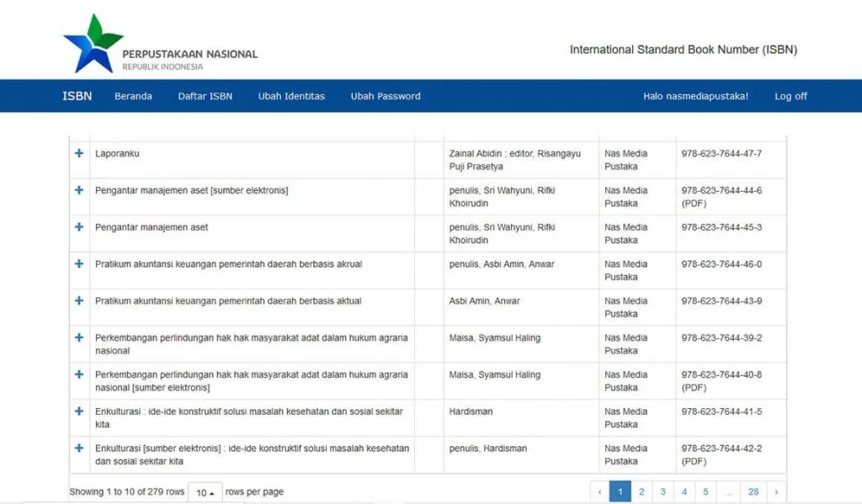Click the Perpustakaan Nasional star logo
Viewport: 862px width, 504px height.
pyautogui.click(x=93, y=42)
